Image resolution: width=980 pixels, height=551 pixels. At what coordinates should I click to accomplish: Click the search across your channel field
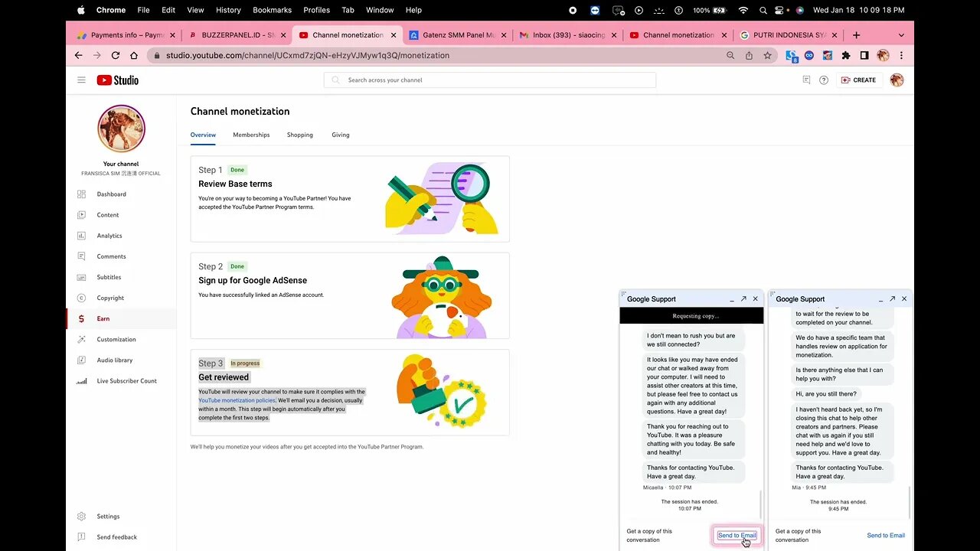pos(490,80)
